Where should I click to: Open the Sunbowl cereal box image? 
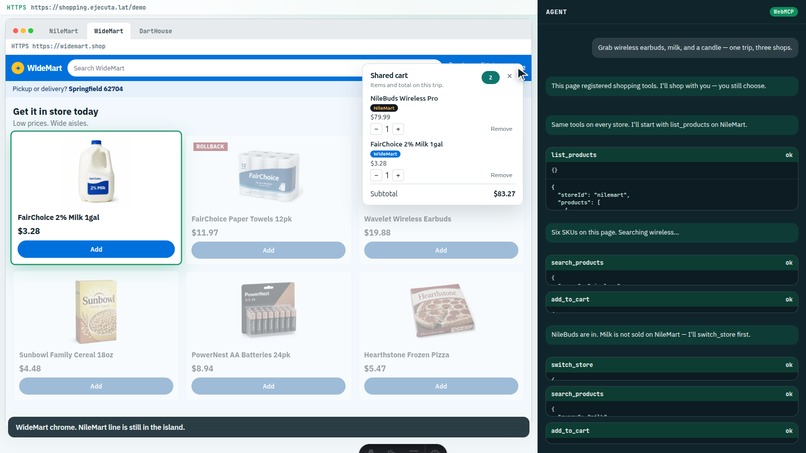tap(96, 312)
